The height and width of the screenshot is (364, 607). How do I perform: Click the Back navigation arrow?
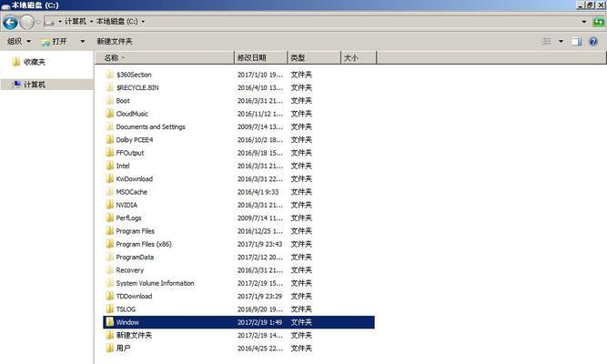coord(10,22)
